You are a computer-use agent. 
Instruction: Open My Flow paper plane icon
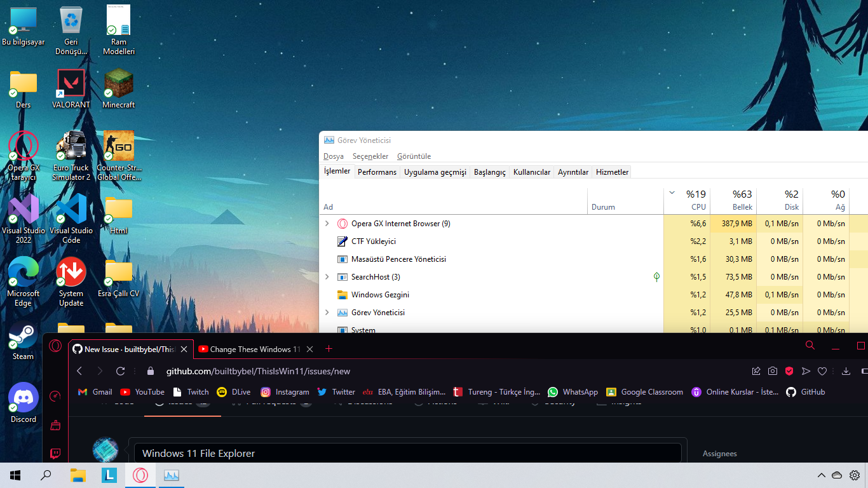click(x=806, y=371)
